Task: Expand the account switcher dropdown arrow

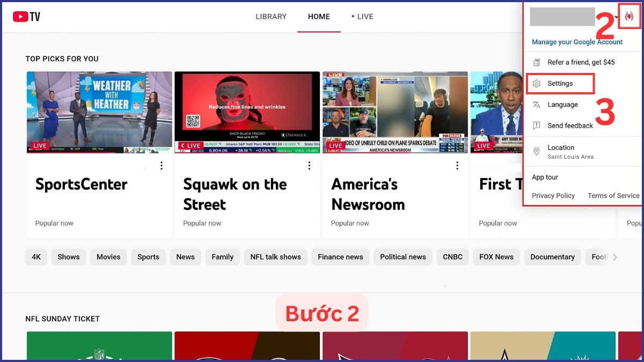Action: (x=617, y=17)
